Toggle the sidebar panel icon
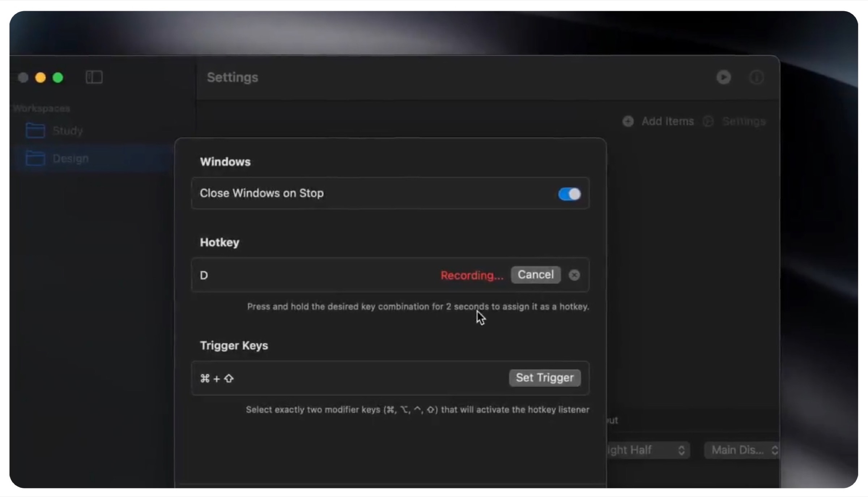 (x=94, y=77)
